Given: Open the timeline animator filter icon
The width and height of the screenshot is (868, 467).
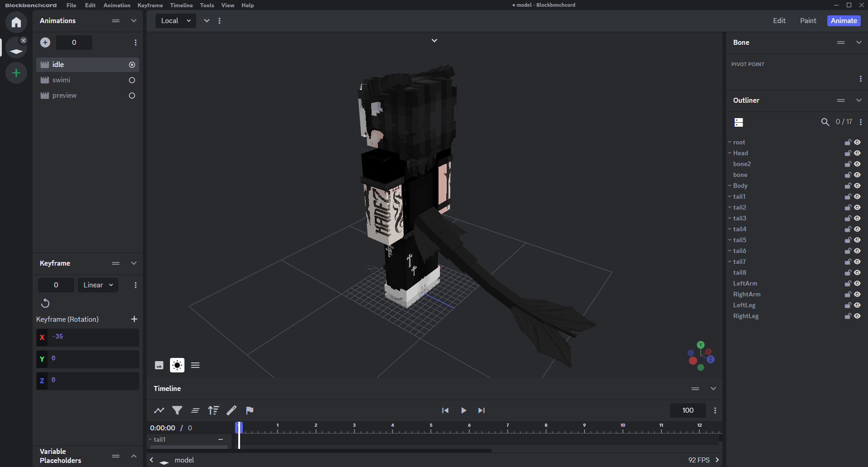Looking at the screenshot, I should [x=177, y=410].
